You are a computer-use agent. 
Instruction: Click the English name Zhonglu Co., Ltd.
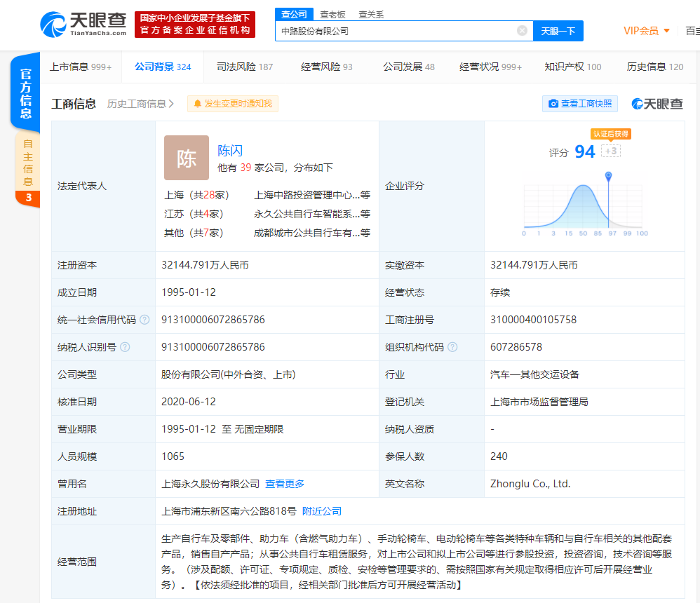click(530, 484)
